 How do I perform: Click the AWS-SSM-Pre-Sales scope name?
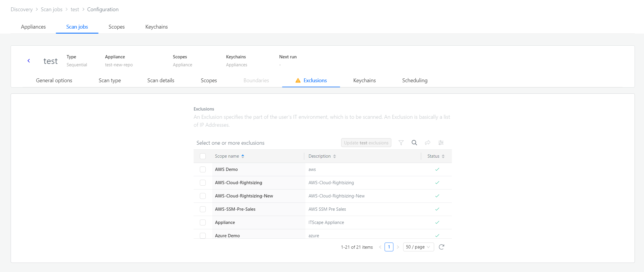[x=235, y=209]
